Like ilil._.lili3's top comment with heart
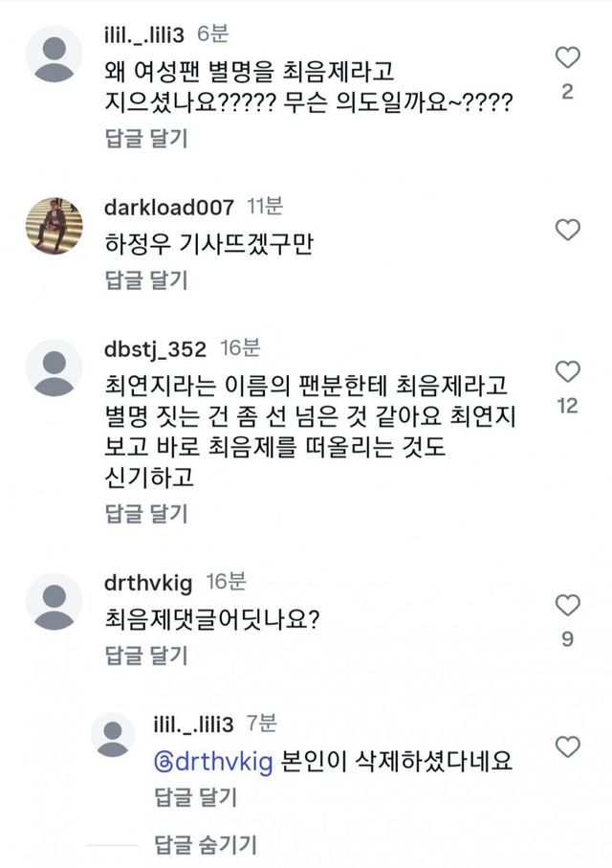 tap(568, 57)
